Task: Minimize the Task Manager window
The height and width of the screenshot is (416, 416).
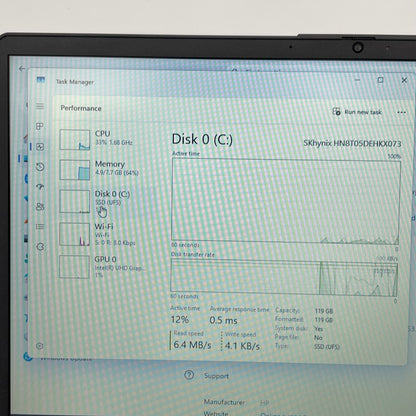Action: click(x=357, y=80)
